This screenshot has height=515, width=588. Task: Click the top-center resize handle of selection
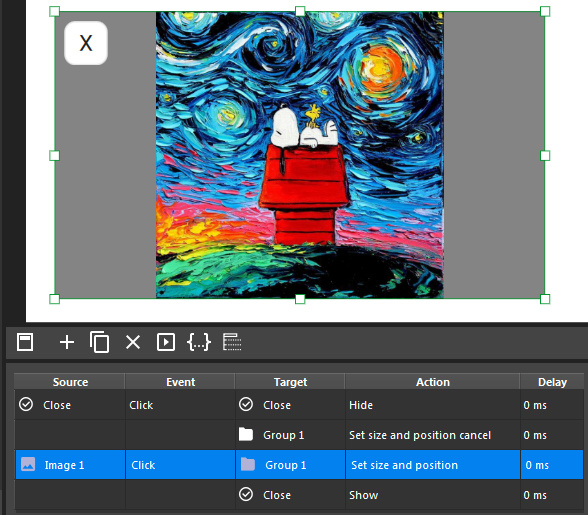pos(300,11)
